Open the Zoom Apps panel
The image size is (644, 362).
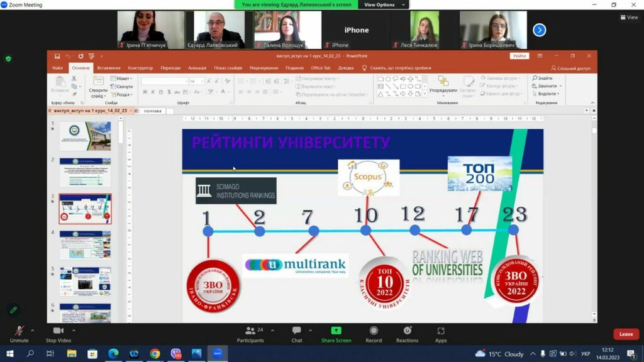(x=441, y=333)
